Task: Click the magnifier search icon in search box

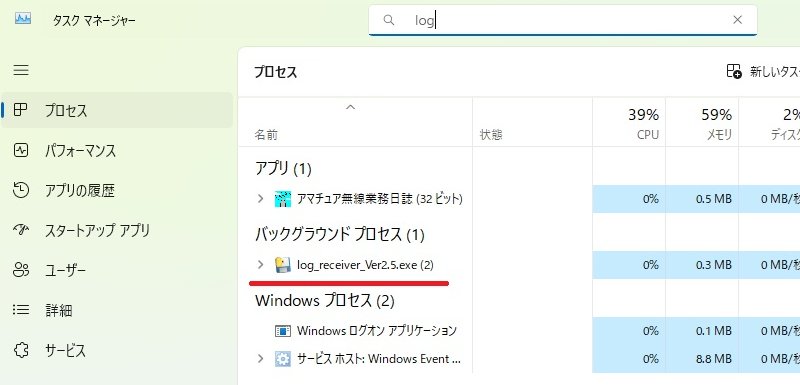Action: click(x=389, y=20)
